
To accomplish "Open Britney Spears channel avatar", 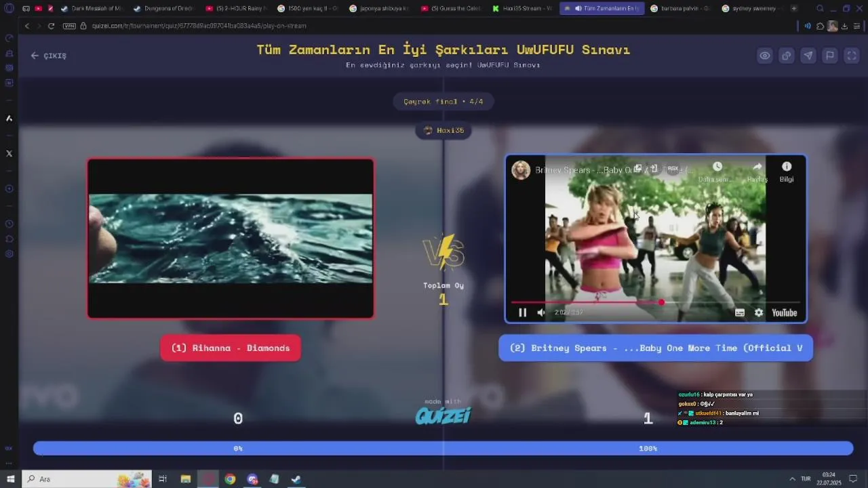I will [x=521, y=170].
